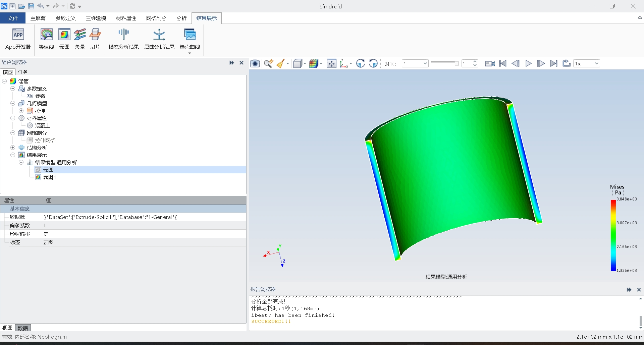Undo the last action
The image size is (644, 345).
pyautogui.click(x=41, y=6)
